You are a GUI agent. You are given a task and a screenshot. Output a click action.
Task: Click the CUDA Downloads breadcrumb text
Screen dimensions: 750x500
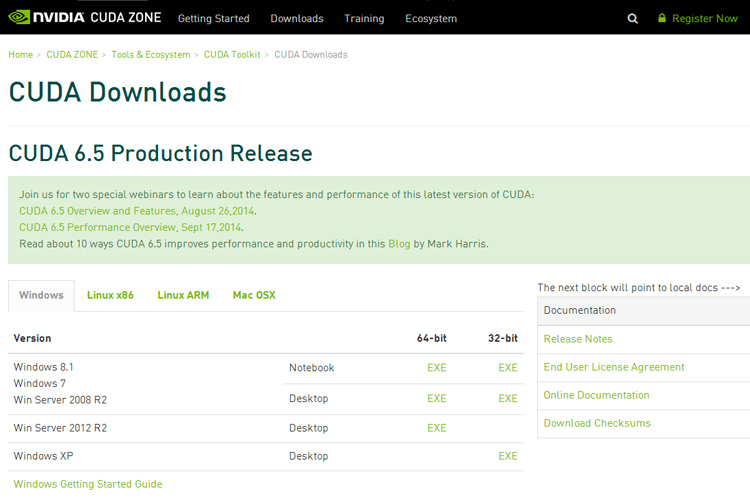click(x=311, y=55)
